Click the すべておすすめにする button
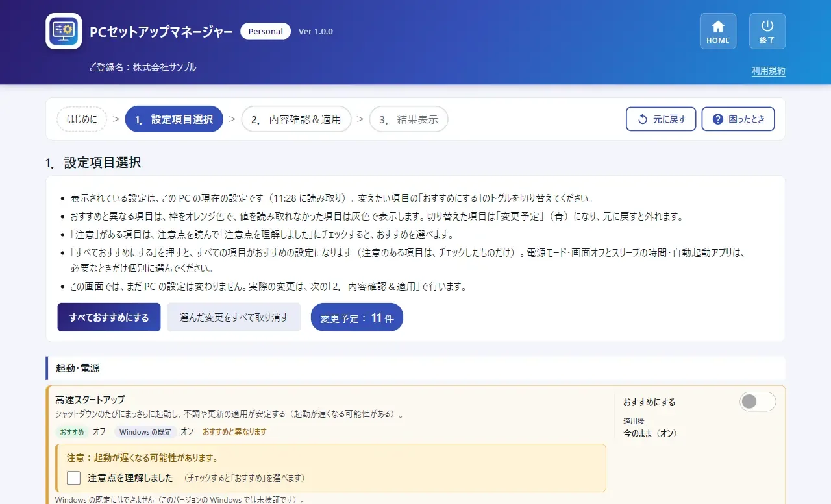 [x=109, y=317]
